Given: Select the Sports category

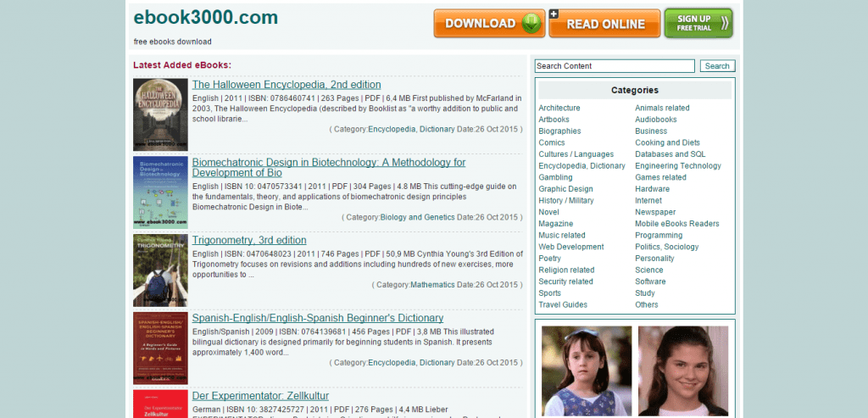Looking at the screenshot, I should [549, 293].
